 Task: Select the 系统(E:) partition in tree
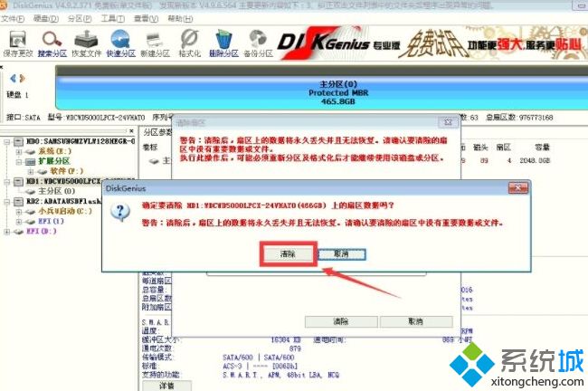[x=55, y=151]
